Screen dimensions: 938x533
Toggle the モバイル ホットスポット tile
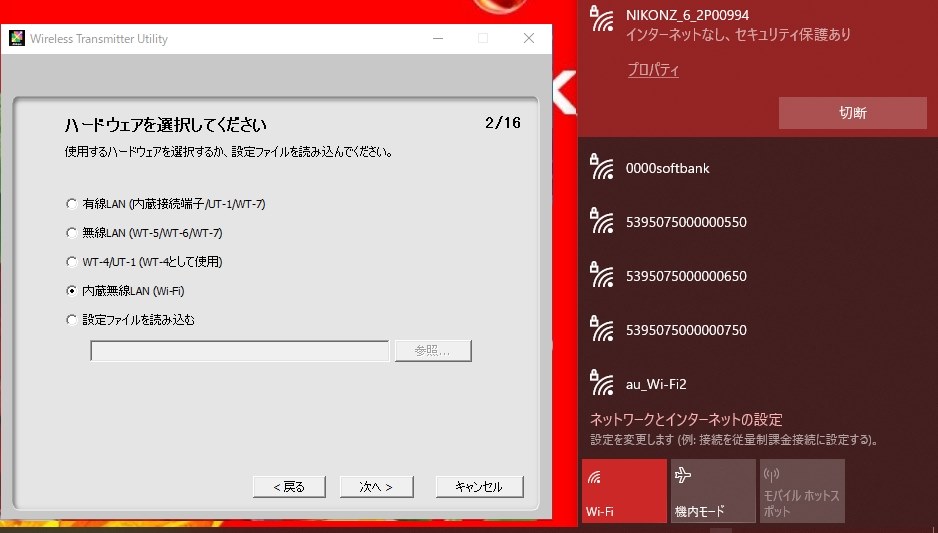(802, 491)
